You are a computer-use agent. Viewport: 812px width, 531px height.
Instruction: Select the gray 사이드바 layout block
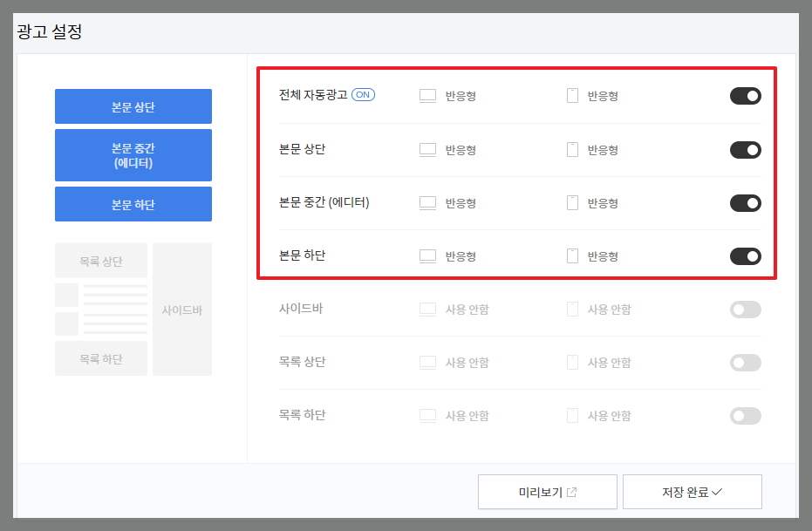[x=182, y=310]
